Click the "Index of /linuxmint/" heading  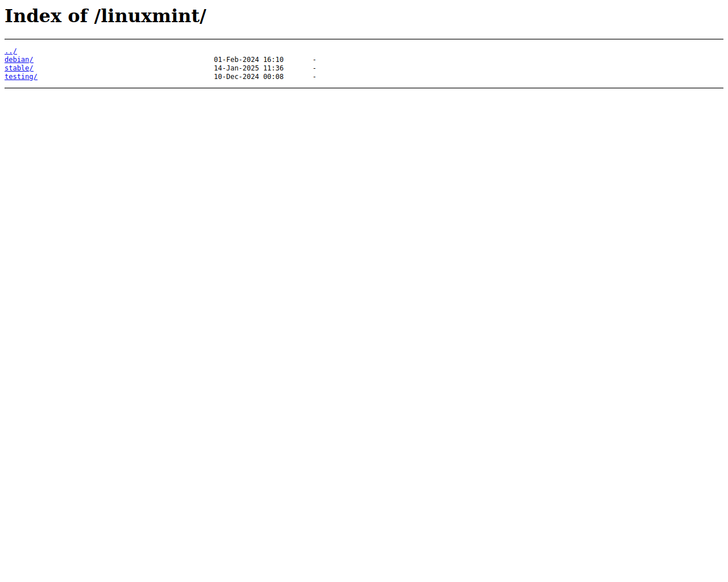click(x=105, y=16)
